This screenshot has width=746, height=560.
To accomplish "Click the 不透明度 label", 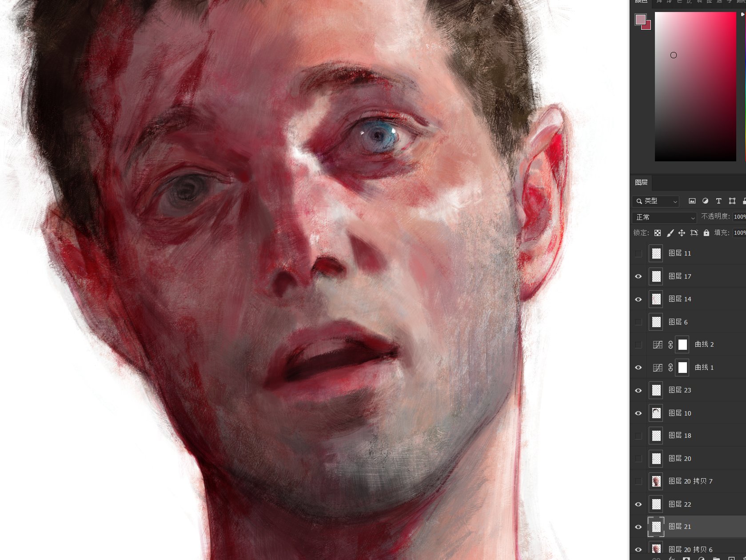I will point(715,216).
